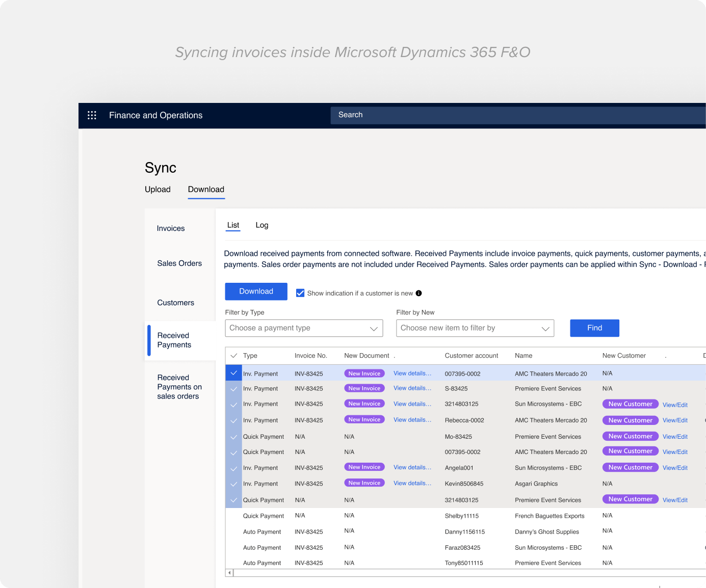Click the info icon beside new customer indication
Image resolution: width=706 pixels, height=588 pixels.
(419, 293)
